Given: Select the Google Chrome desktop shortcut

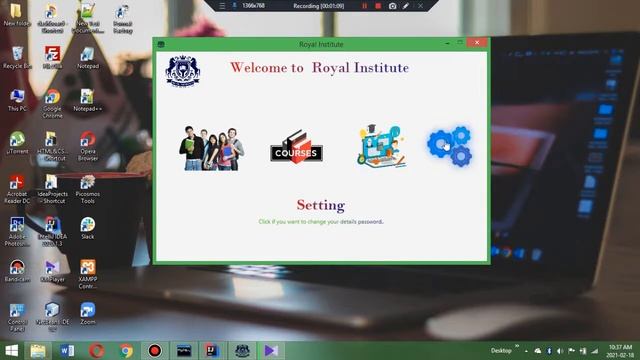Looking at the screenshot, I should click(52, 104).
